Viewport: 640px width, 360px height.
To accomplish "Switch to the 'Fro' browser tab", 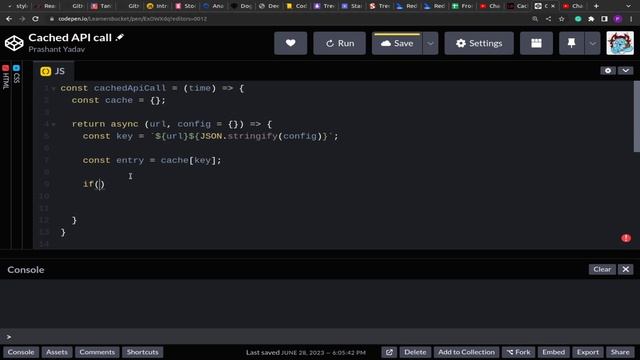I will click(462, 6).
